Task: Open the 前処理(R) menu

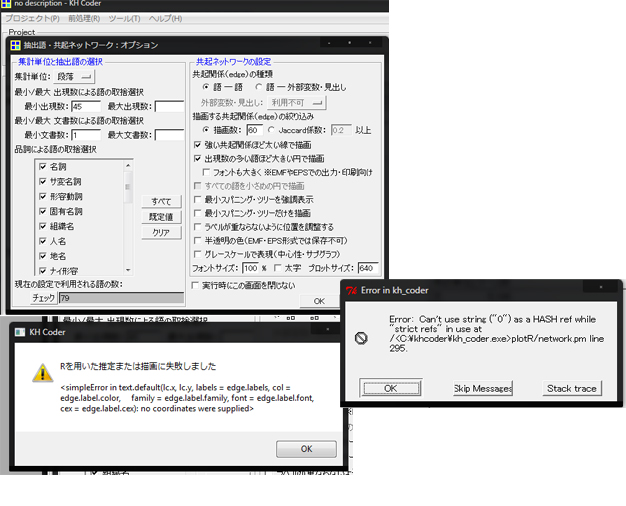Action: click(84, 19)
